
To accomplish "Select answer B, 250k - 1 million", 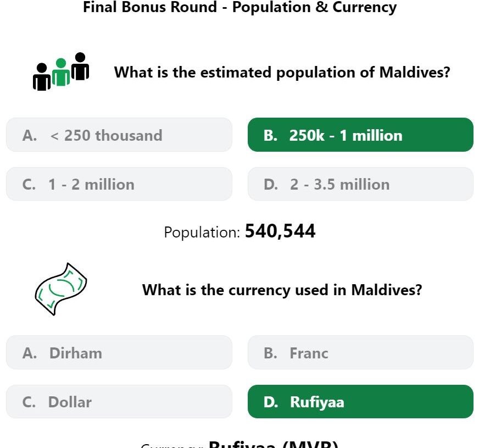I will point(360,135).
